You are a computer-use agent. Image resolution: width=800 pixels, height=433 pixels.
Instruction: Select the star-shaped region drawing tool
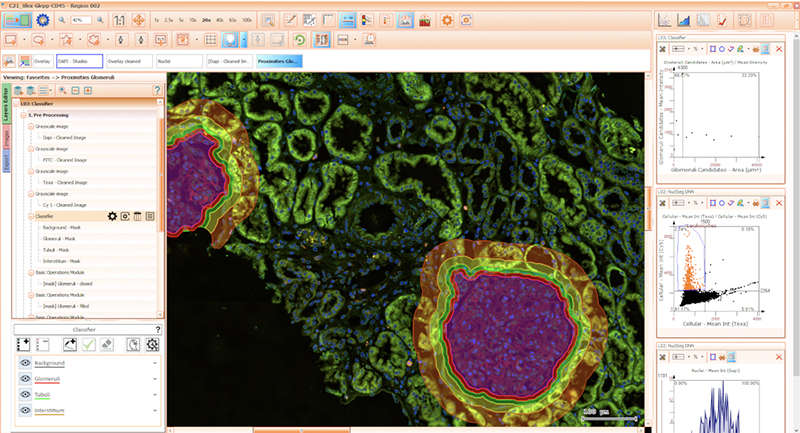[x=67, y=40]
